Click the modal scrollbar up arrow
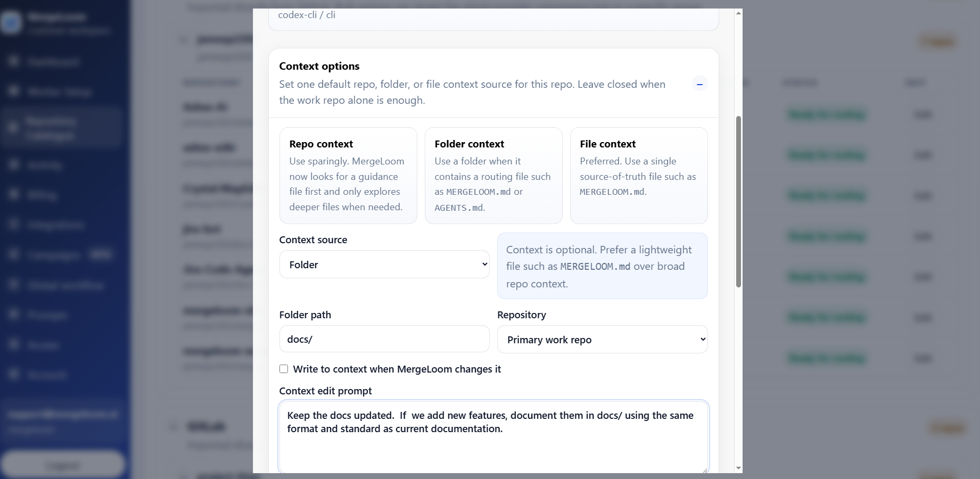This screenshot has width=980, height=479. pyautogui.click(x=738, y=13)
